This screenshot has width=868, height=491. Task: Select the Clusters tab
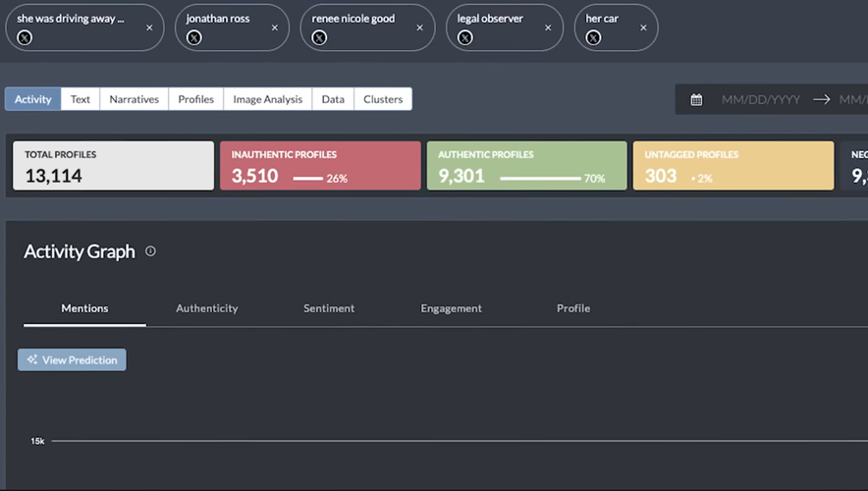(383, 99)
